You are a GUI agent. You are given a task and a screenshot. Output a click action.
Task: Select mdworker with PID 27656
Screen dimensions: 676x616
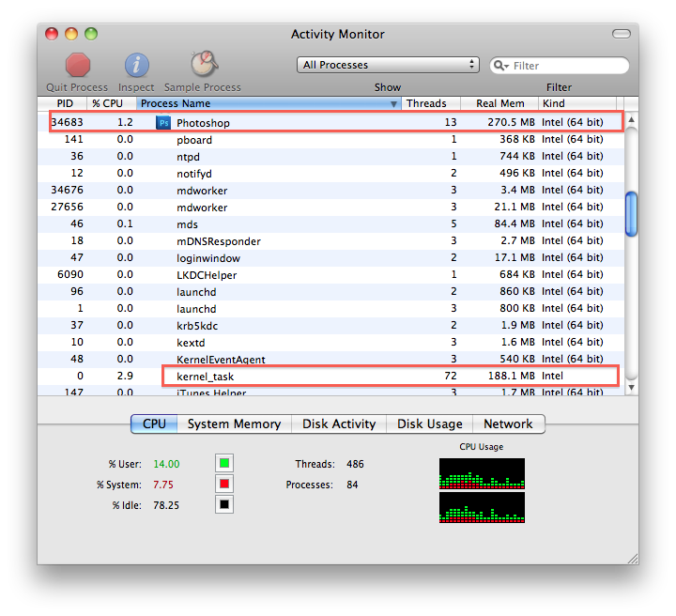[330, 207]
